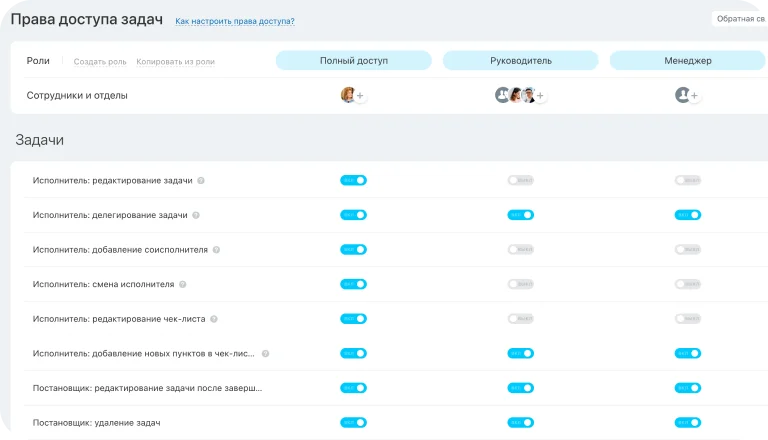Enable executor change for Руководитель
The image size is (768, 440).
pos(520,284)
